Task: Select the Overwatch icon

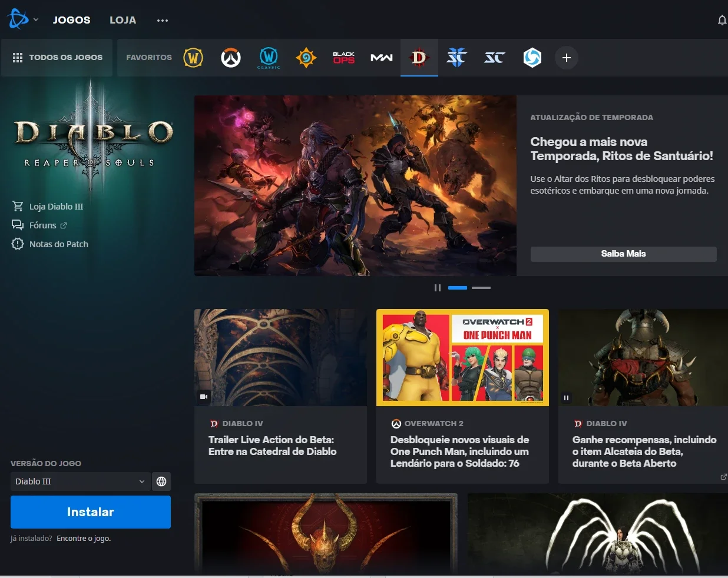Action: point(231,58)
